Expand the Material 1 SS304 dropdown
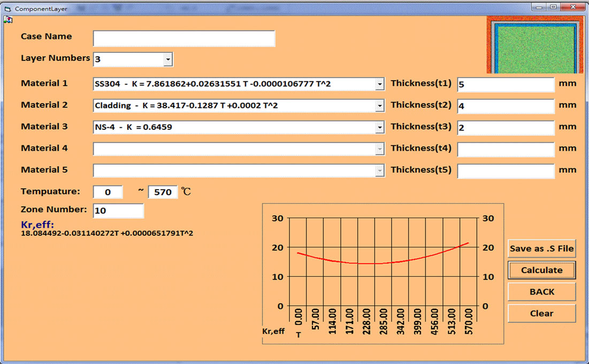Screen dimensions: 589x364 tap(379, 84)
